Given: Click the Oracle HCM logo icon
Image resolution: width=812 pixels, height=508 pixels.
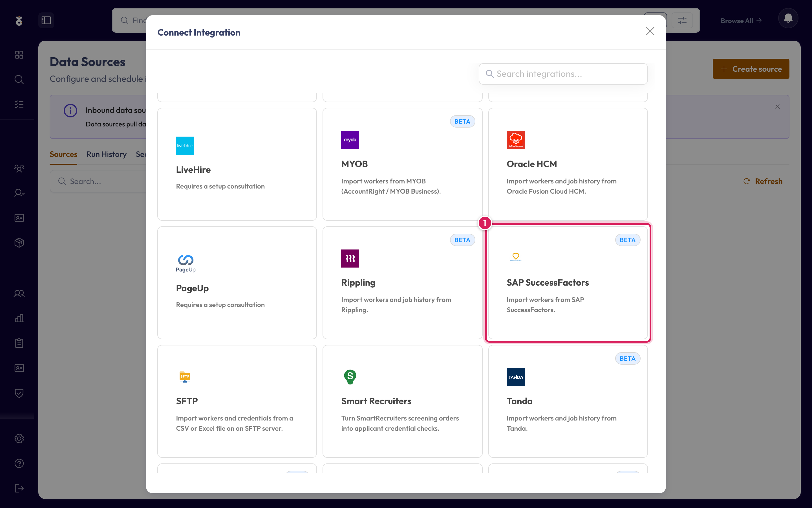Looking at the screenshot, I should pos(516,140).
